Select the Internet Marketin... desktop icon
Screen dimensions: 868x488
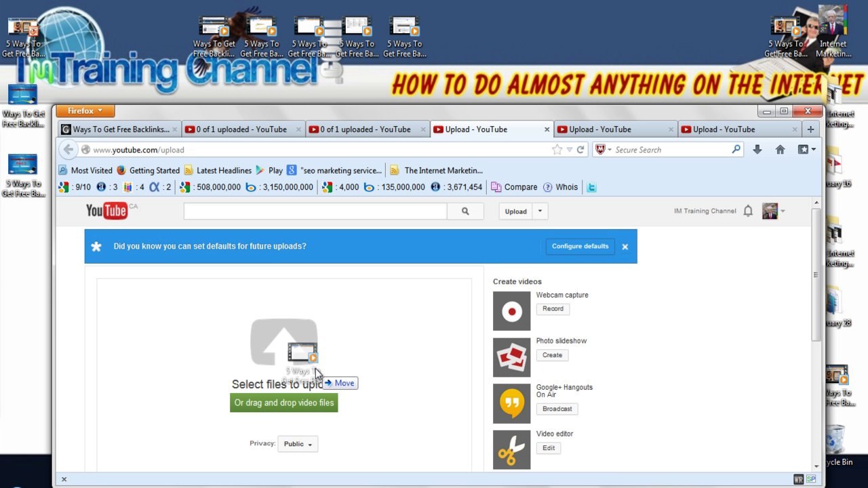tap(833, 32)
